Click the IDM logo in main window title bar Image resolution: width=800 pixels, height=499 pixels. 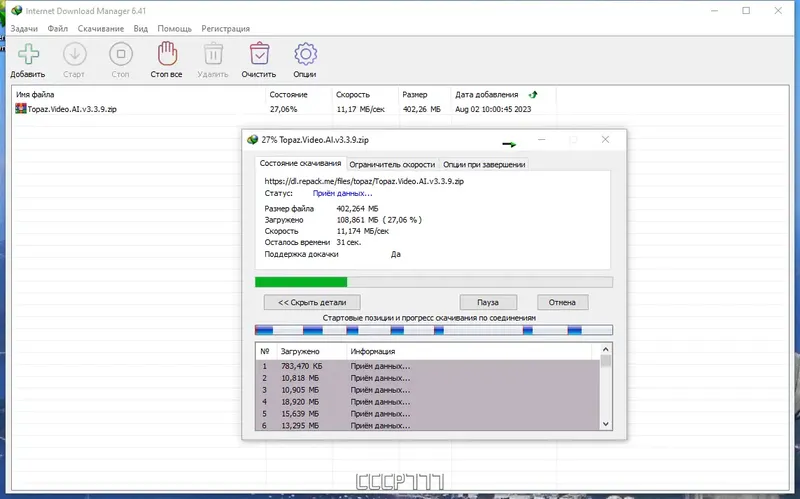click(x=16, y=10)
